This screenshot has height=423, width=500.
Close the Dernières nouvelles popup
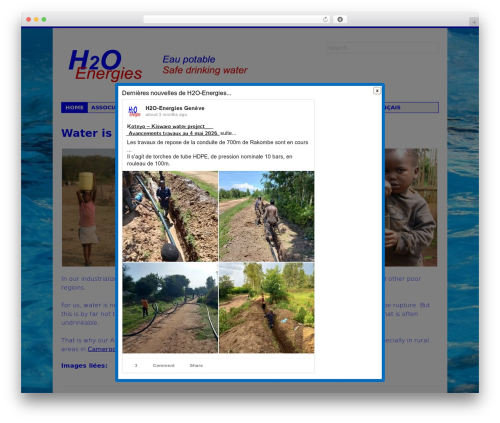(377, 91)
